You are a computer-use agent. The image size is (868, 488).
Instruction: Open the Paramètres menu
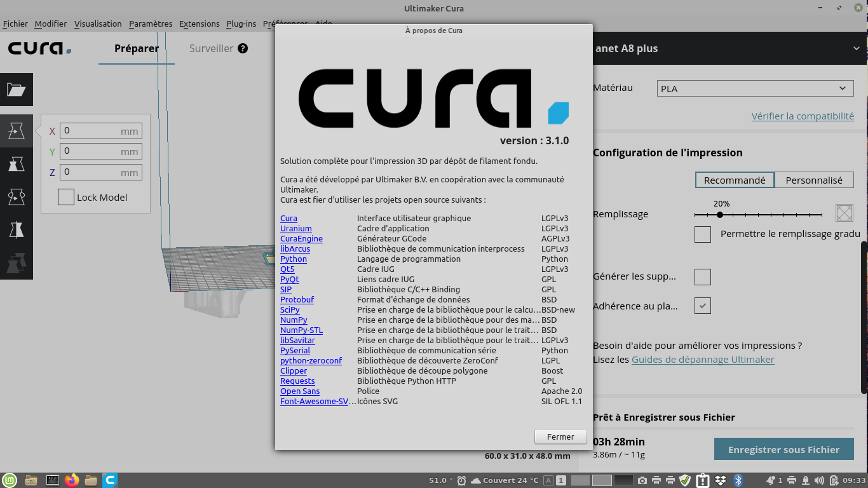151,24
